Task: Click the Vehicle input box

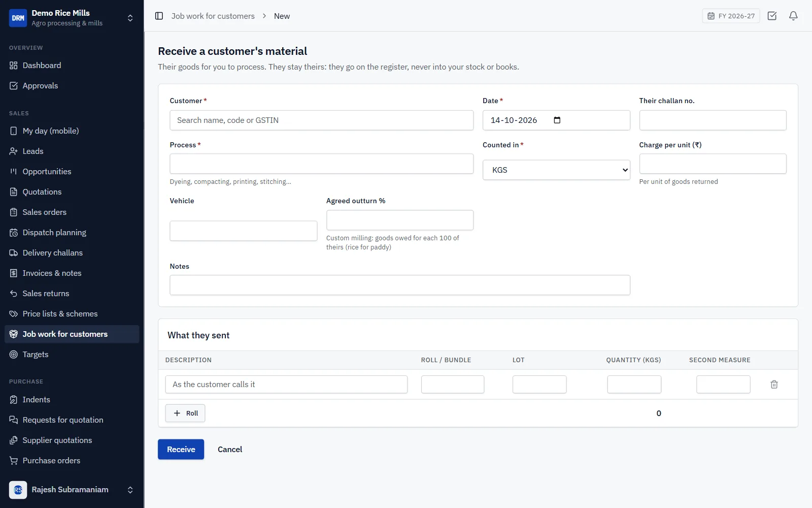Action: click(243, 231)
